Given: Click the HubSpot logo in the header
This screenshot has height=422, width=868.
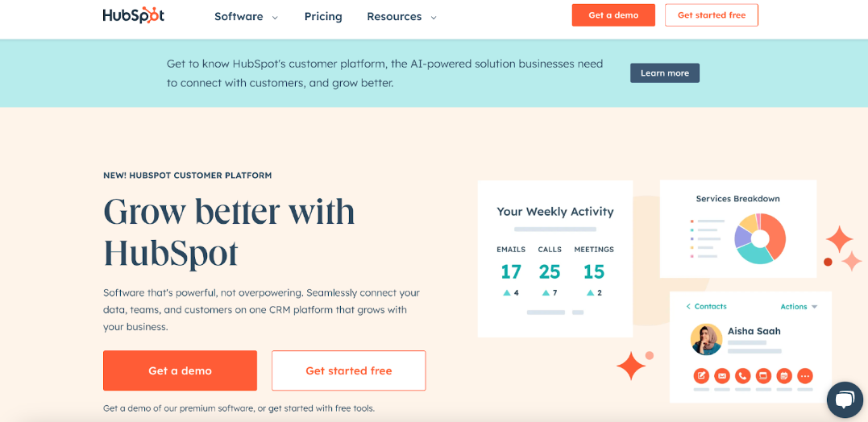Looking at the screenshot, I should (134, 15).
